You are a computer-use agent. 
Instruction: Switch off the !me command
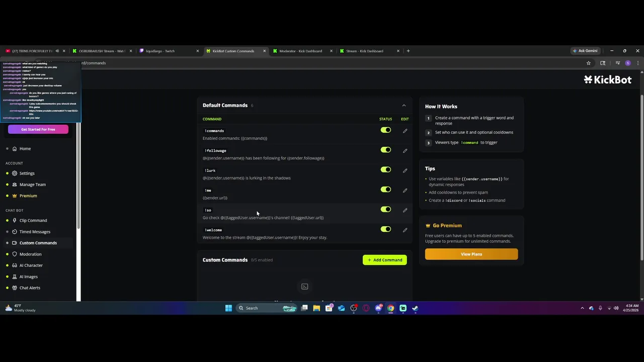tap(386, 190)
